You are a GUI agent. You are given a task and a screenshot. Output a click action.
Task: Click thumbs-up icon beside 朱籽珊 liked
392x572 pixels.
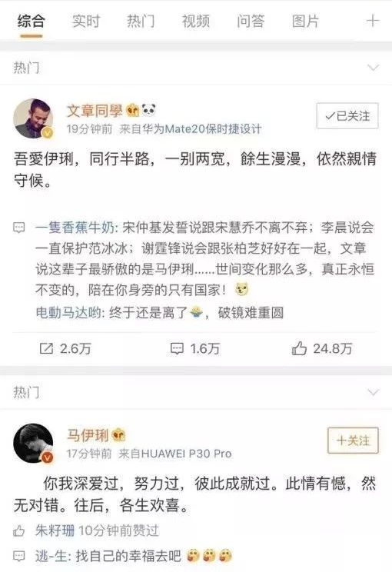pyautogui.click(x=19, y=530)
